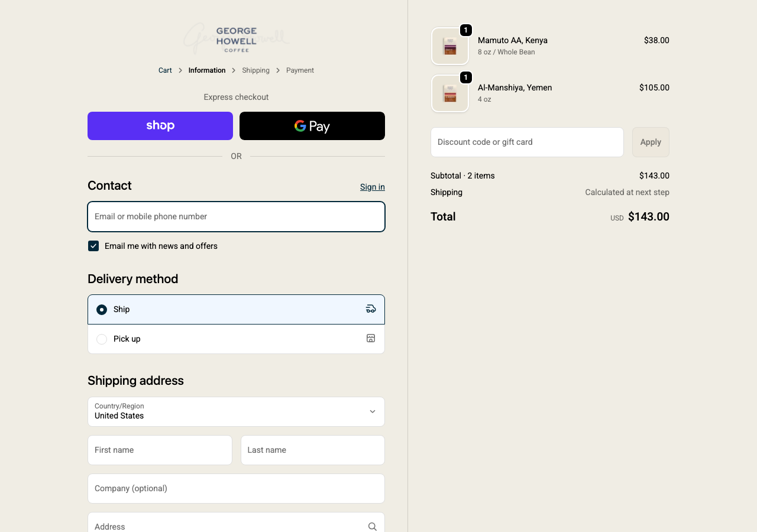Click the Sign in link
Screen dimensions: 757x532
[372, 187]
